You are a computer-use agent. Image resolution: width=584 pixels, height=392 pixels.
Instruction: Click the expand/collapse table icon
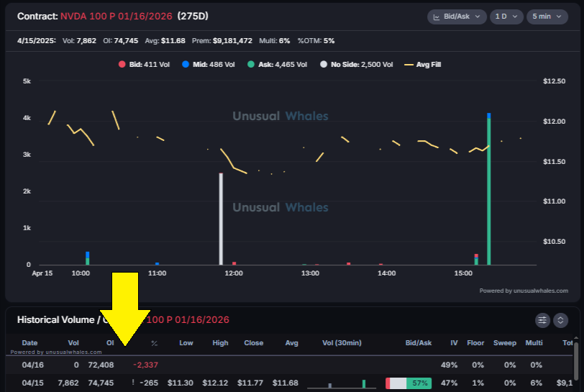(560, 320)
